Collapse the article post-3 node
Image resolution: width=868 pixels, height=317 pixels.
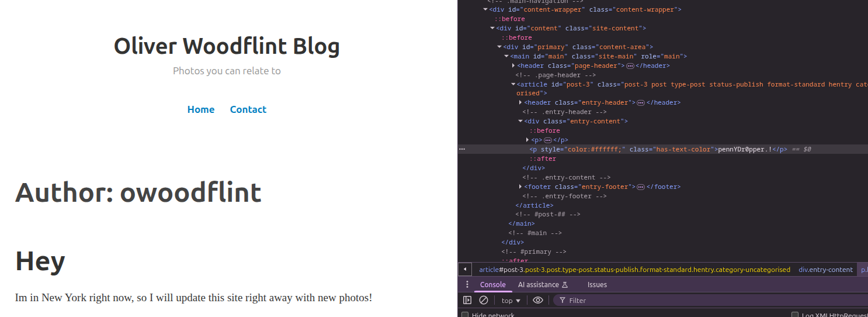[513, 84]
